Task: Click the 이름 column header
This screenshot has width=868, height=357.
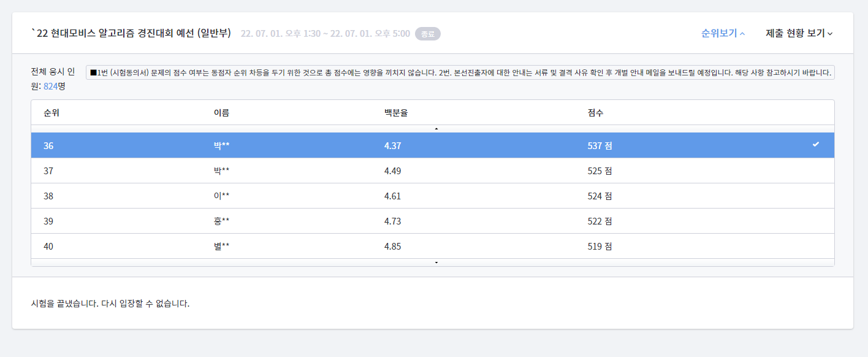Action: pos(221,113)
